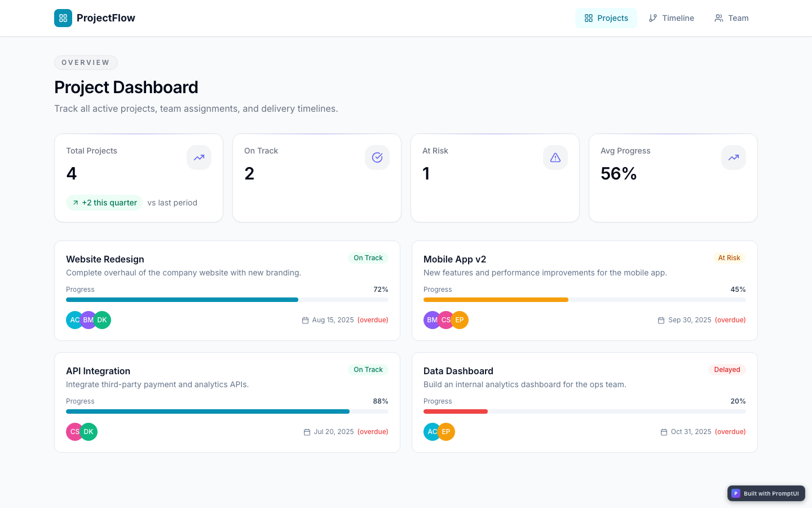The width and height of the screenshot is (812, 508).
Task: Click the Built with PromptUI badge
Action: click(x=766, y=493)
